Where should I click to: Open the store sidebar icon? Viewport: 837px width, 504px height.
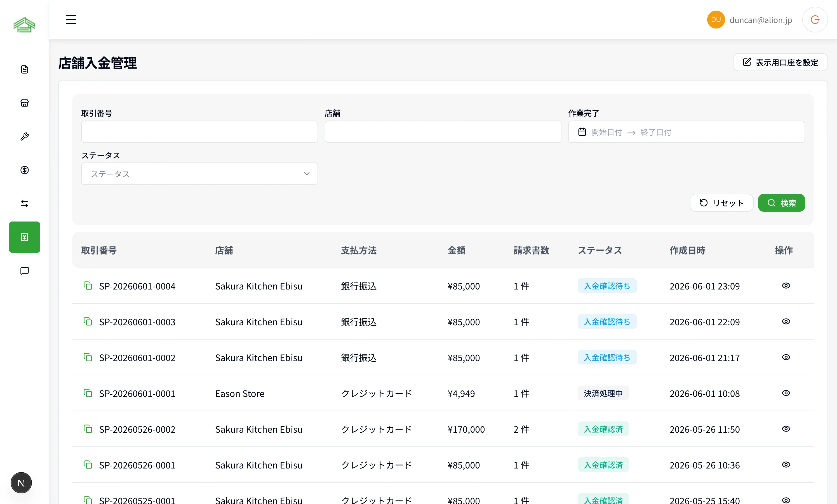coord(24,103)
